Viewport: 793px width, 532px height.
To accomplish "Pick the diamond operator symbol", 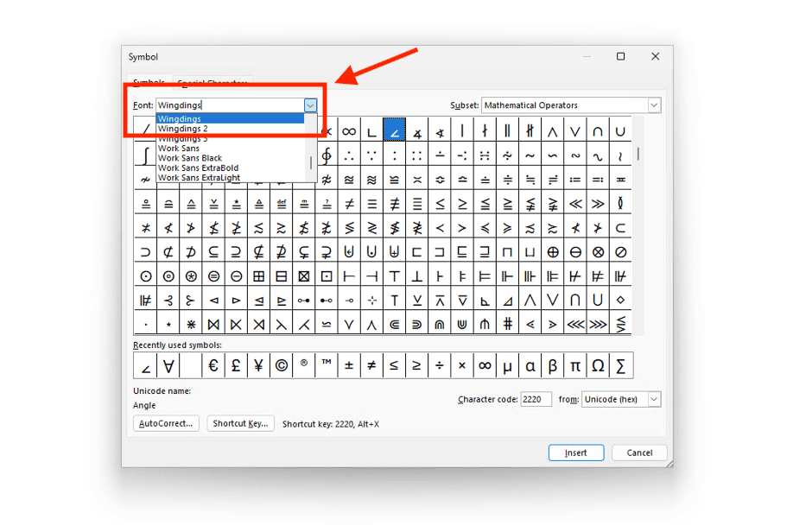I will 620,301.
